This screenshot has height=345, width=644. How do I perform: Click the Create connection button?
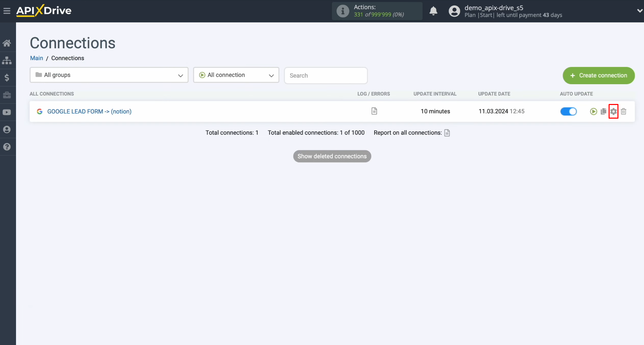point(598,75)
